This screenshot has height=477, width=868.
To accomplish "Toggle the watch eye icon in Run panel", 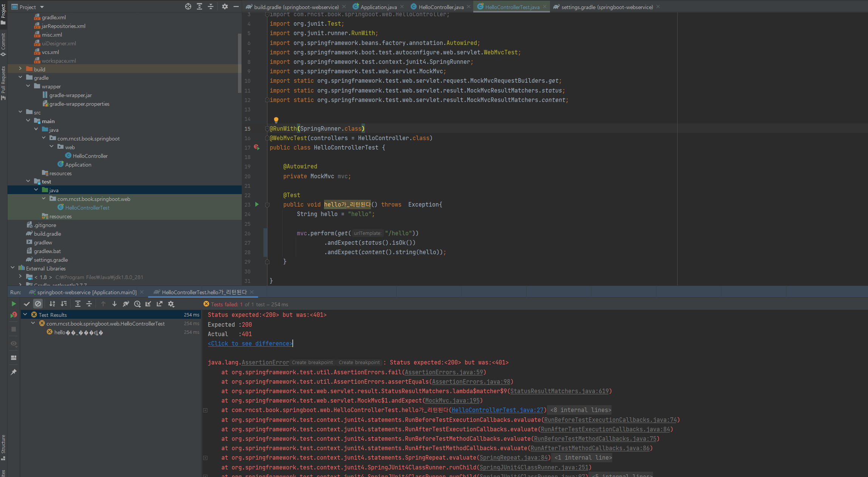I will 14,344.
